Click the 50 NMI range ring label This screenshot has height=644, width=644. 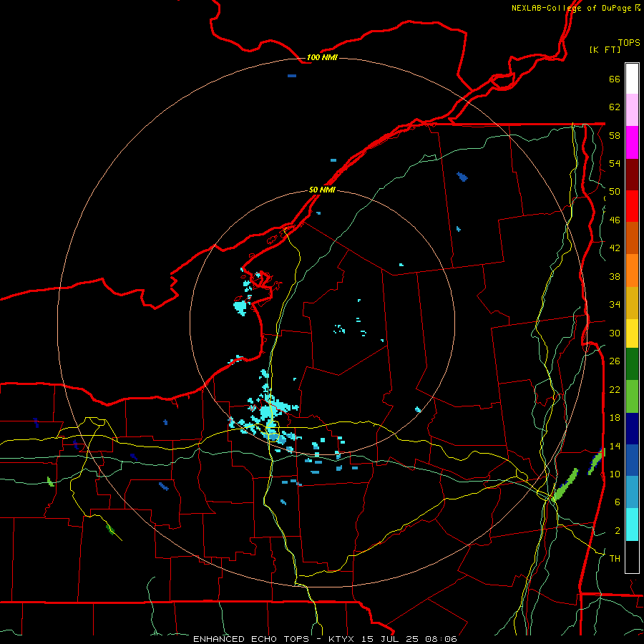point(322,190)
